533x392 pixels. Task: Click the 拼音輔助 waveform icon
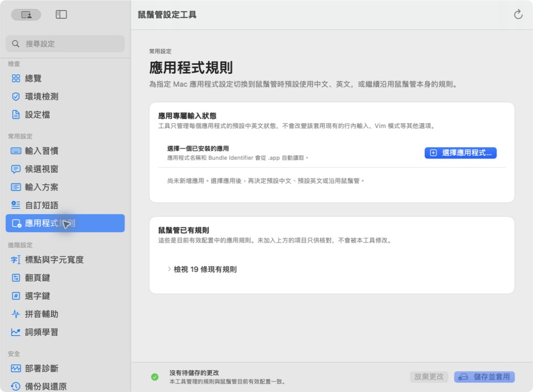pyautogui.click(x=16, y=314)
